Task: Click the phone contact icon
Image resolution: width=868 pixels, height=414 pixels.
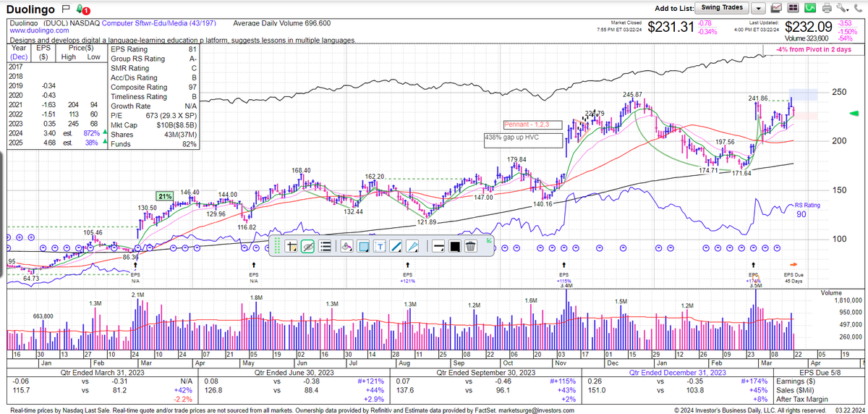Action: pyautogui.click(x=859, y=9)
